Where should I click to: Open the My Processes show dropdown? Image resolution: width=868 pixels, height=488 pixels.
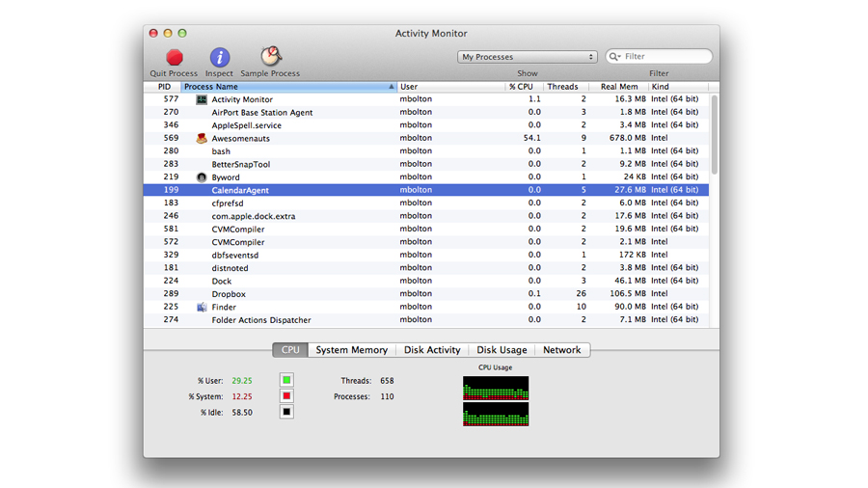[x=527, y=57]
